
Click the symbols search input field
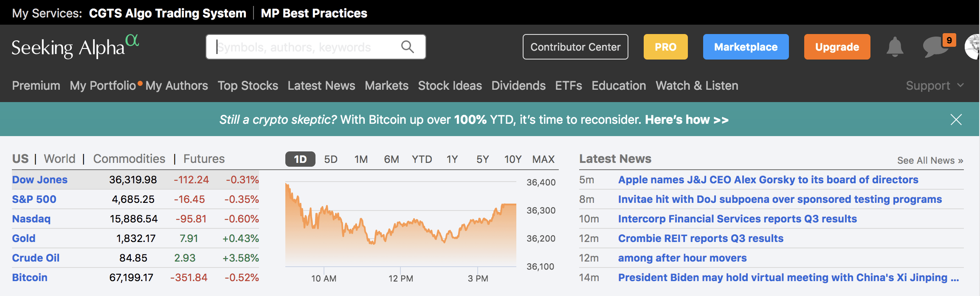point(306,47)
